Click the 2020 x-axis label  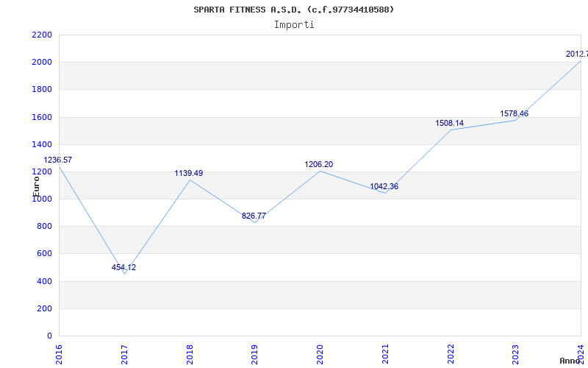[x=320, y=355]
